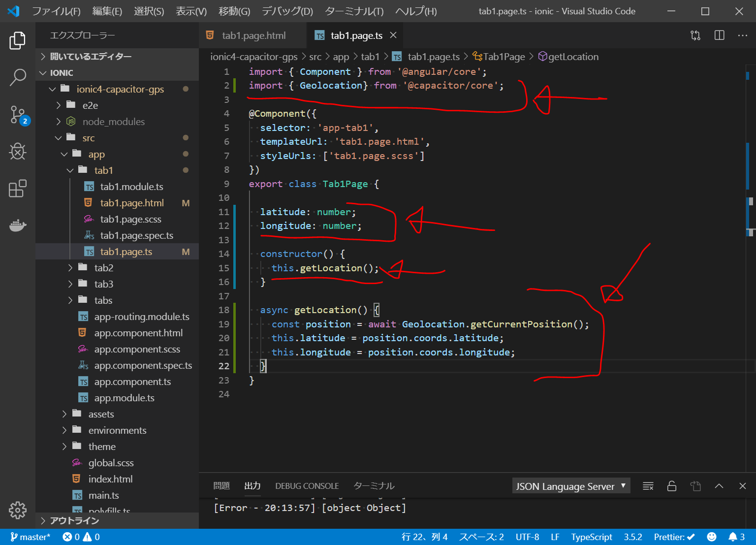Toggle panel maximize with chevron up
Image resolution: width=756 pixels, height=545 pixels.
click(x=719, y=486)
